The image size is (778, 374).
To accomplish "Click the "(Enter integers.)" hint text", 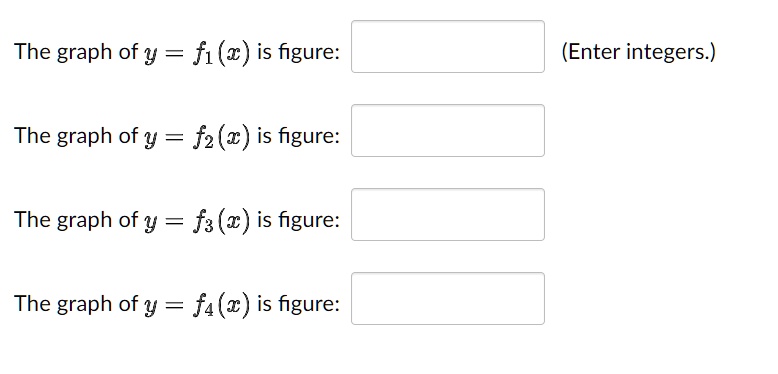I will pyautogui.click(x=639, y=52).
